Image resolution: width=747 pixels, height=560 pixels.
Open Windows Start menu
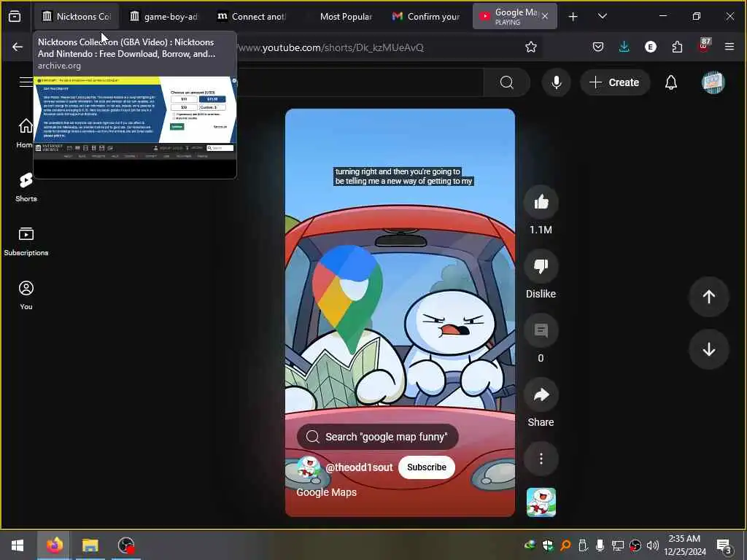18,545
